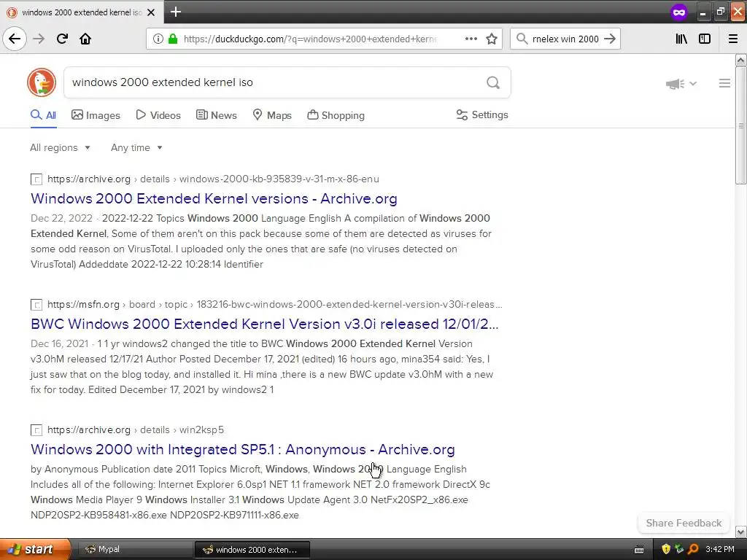Close the 'windows 2000 extended kernel iso' tab
The image size is (747, 560).
pos(151,12)
